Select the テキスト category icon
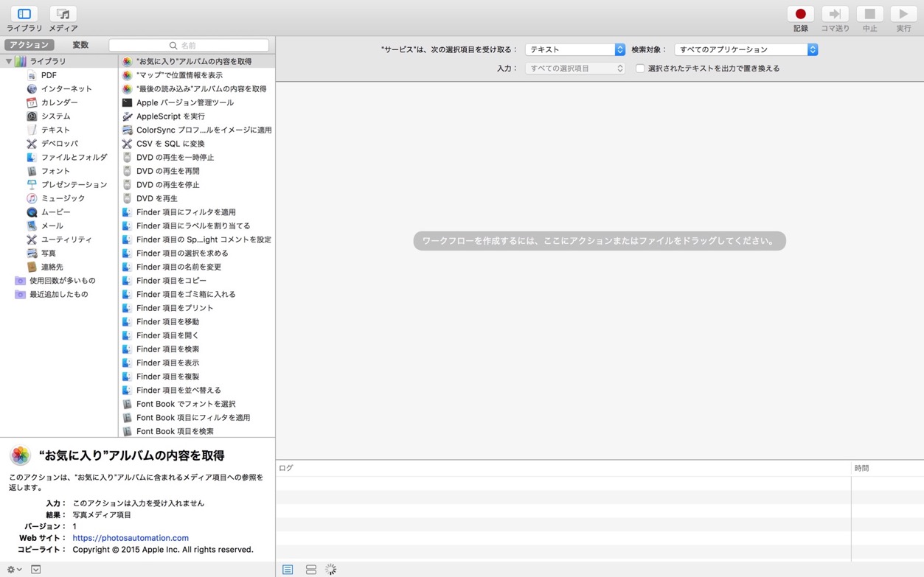Screen dimensions: 924x577 (32, 130)
